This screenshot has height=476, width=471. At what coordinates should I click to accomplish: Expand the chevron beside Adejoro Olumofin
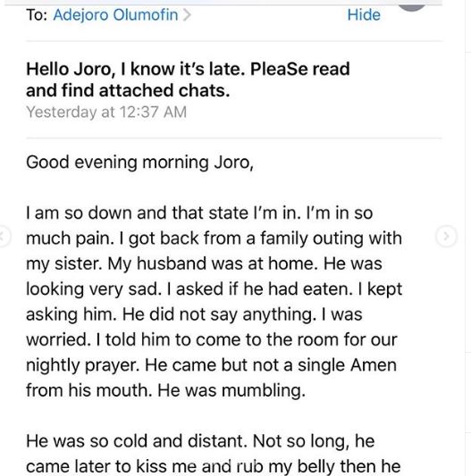pyautogui.click(x=187, y=15)
